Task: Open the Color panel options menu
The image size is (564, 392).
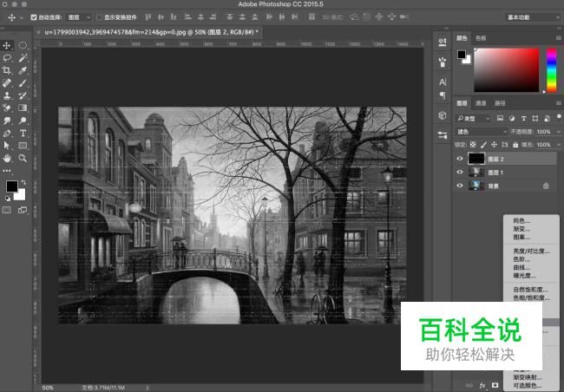Action: [x=559, y=38]
